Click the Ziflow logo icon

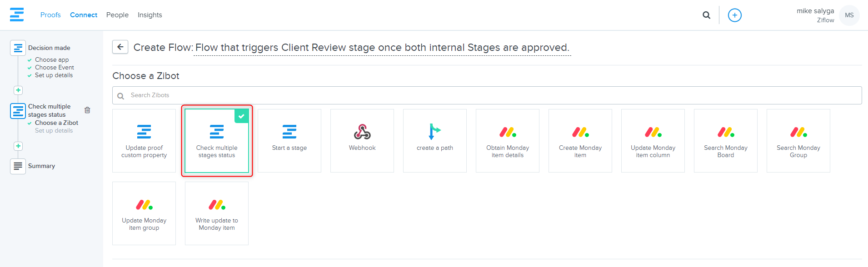coord(17,15)
